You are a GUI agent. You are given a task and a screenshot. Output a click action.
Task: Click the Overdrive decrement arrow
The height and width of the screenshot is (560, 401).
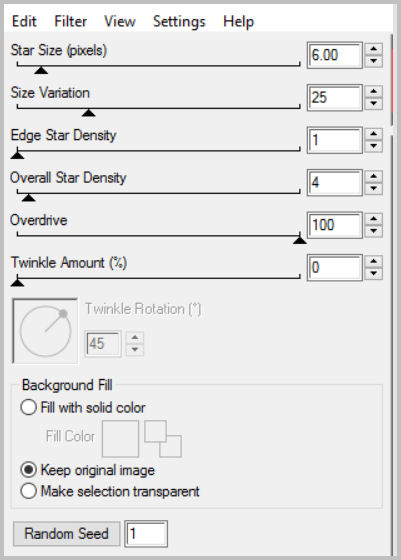pos(374,231)
